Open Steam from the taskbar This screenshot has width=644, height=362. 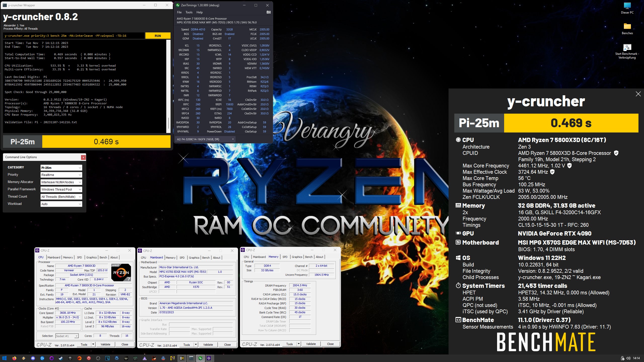[61, 358]
